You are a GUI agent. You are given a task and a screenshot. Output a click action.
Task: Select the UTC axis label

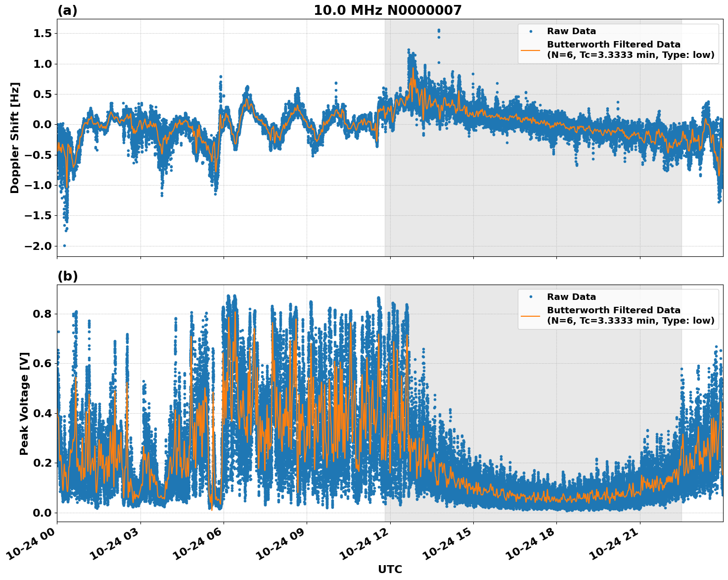(389, 570)
